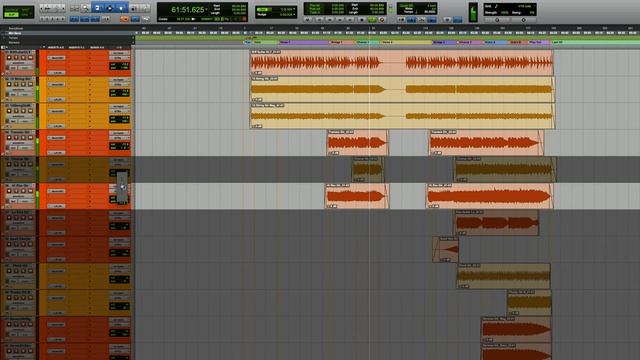Zoom out horizontally with the left zoom arrow
This screenshot has width=640, height=360.
point(42,8)
